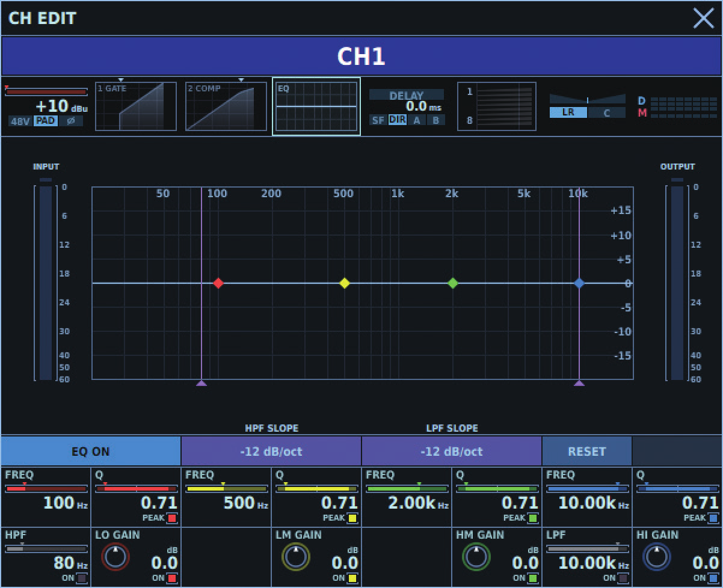Toggle HM GAIN ON green checkbox
This screenshot has height=588, width=723.
tap(533, 578)
